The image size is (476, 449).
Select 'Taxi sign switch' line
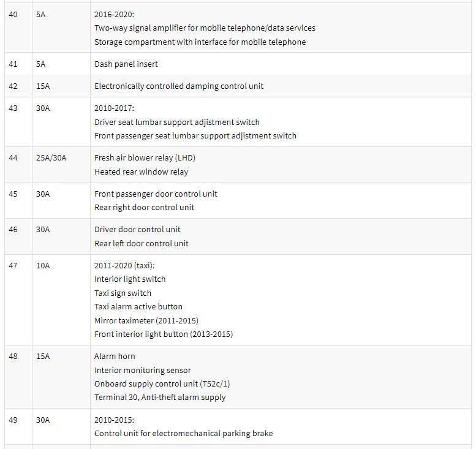tap(123, 293)
